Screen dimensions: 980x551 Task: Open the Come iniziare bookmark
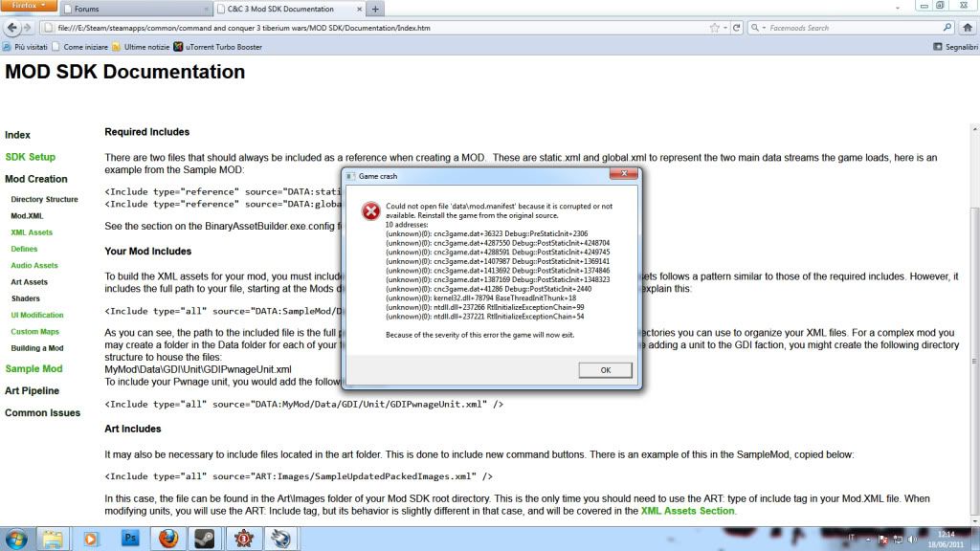pyautogui.click(x=79, y=47)
